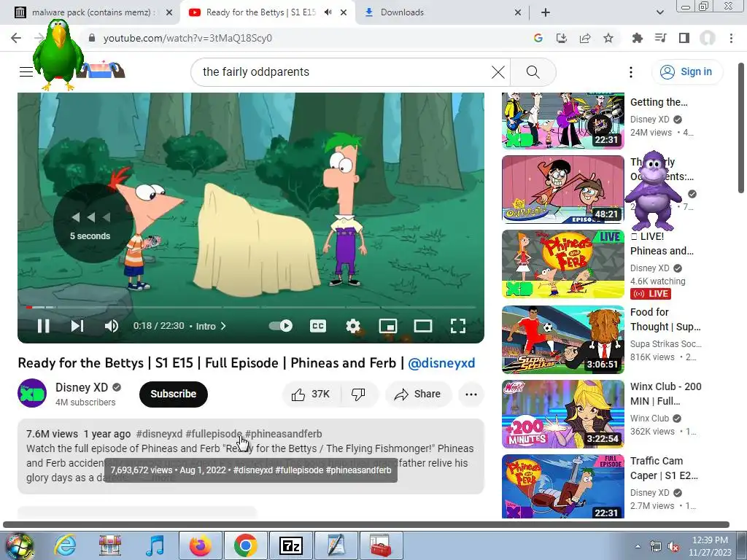Open the Getting the... video thumbnail
The width and height of the screenshot is (747, 560).
[x=562, y=120]
